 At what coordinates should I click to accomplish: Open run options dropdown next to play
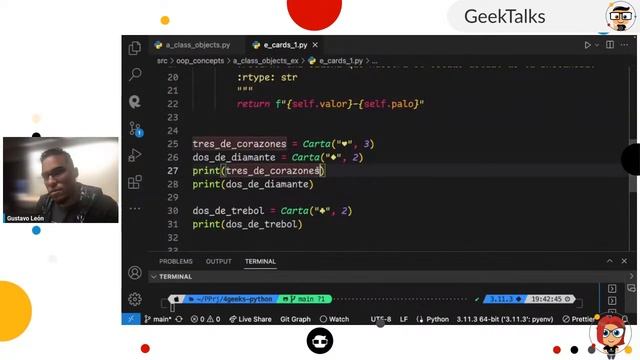(x=597, y=45)
